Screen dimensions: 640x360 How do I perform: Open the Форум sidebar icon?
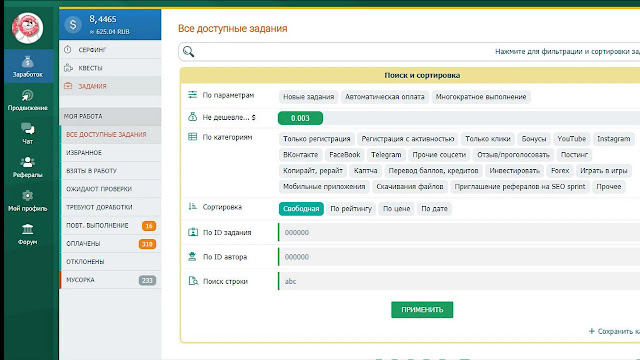[28, 229]
